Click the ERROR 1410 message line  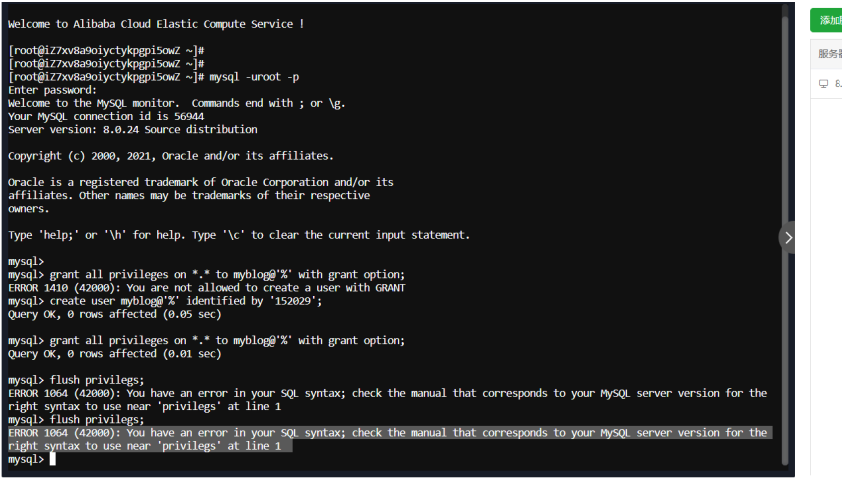(206, 288)
